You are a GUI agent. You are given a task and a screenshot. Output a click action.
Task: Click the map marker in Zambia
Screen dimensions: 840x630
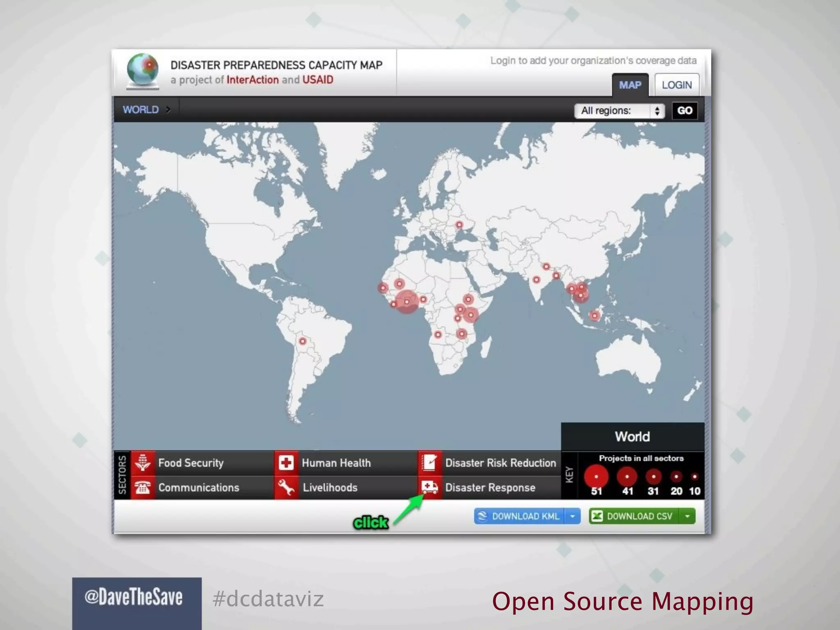461,333
